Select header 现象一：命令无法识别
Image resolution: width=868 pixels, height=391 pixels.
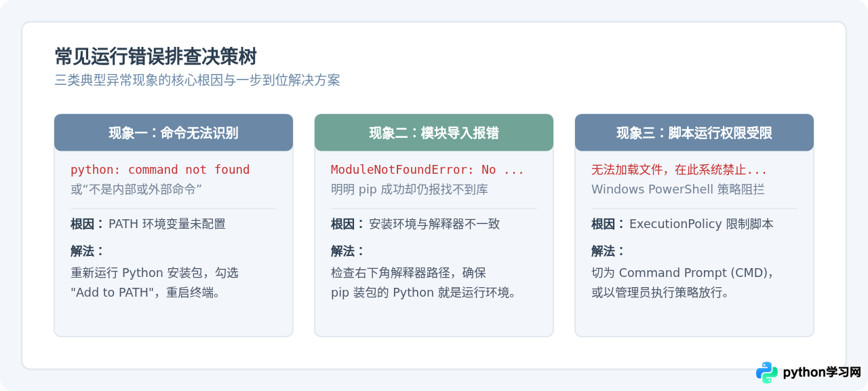174,132
